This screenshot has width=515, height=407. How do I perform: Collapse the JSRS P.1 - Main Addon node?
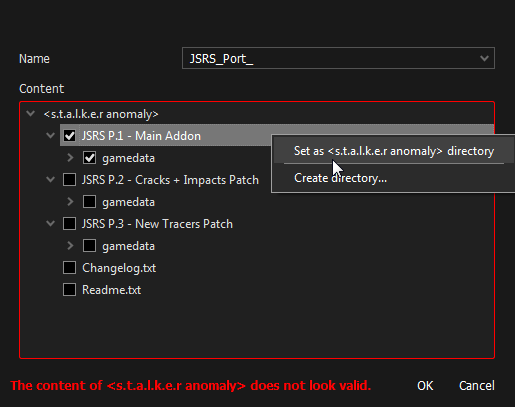(50, 136)
